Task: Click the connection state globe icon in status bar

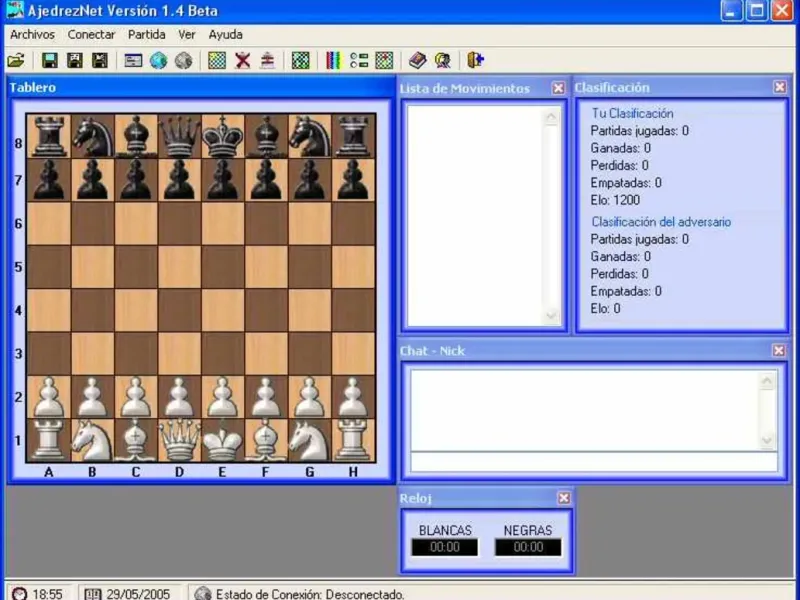Action: [x=203, y=593]
